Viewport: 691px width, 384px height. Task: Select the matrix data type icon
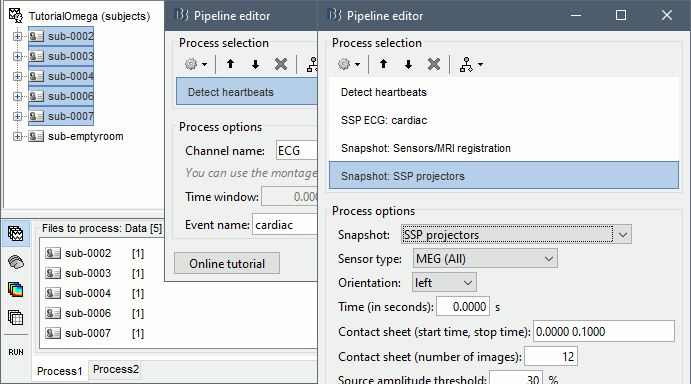tap(16, 317)
